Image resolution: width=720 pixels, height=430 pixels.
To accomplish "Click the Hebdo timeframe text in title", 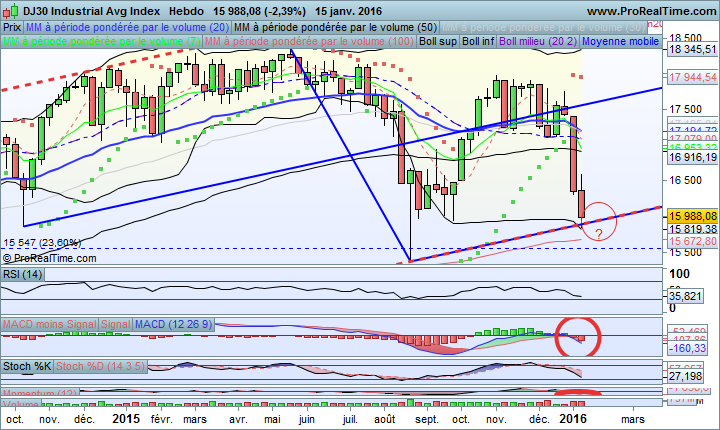I will pyautogui.click(x=186, y=11).
